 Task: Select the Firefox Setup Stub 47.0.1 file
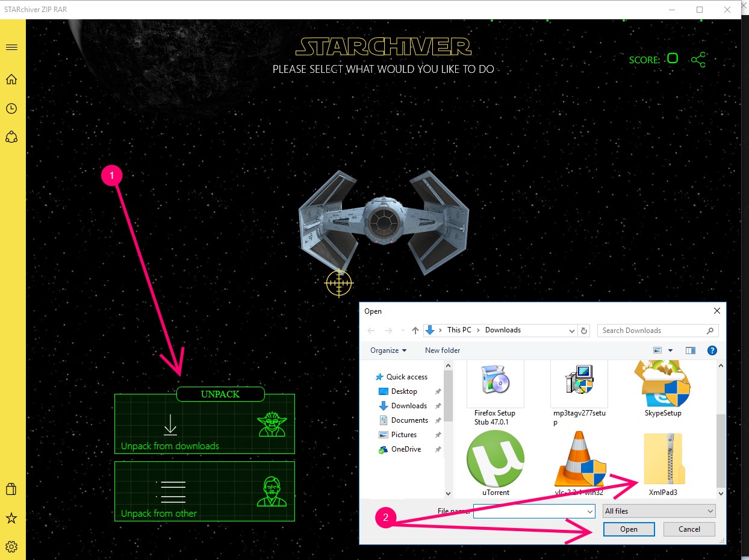[495, 393]
